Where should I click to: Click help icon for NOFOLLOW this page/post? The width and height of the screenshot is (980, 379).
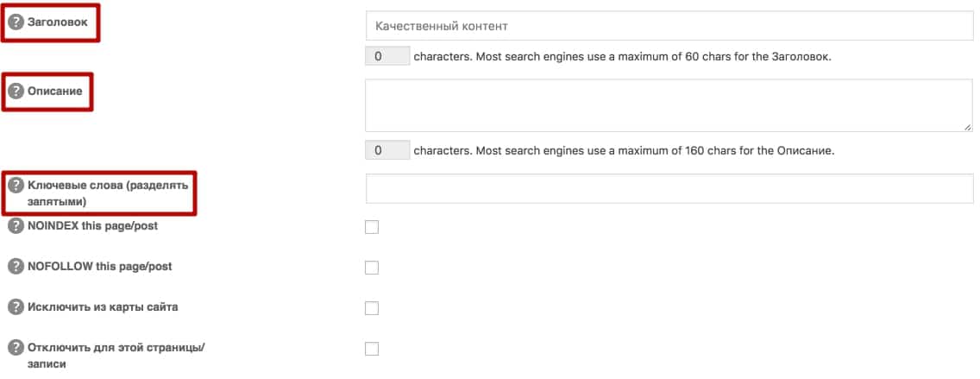tap(16, 267)
